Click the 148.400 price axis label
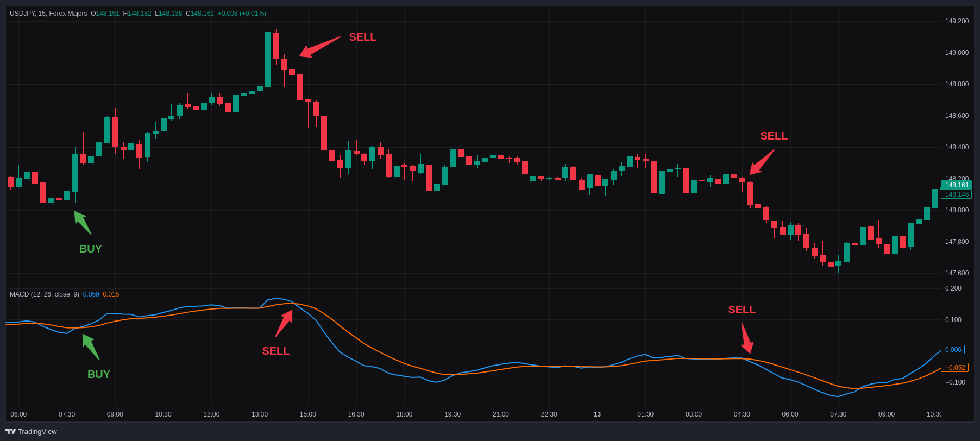 (x=957, y=147)
